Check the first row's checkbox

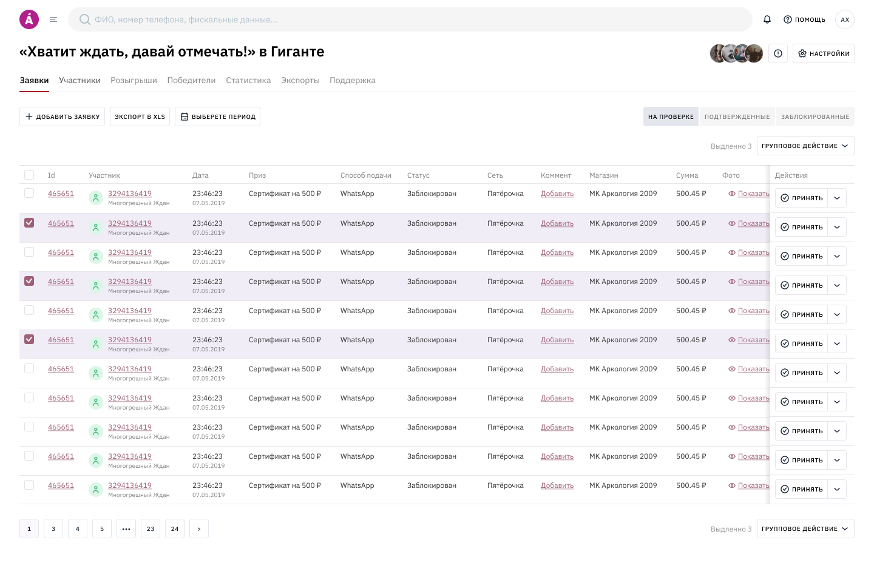click(x=29, y=193)
